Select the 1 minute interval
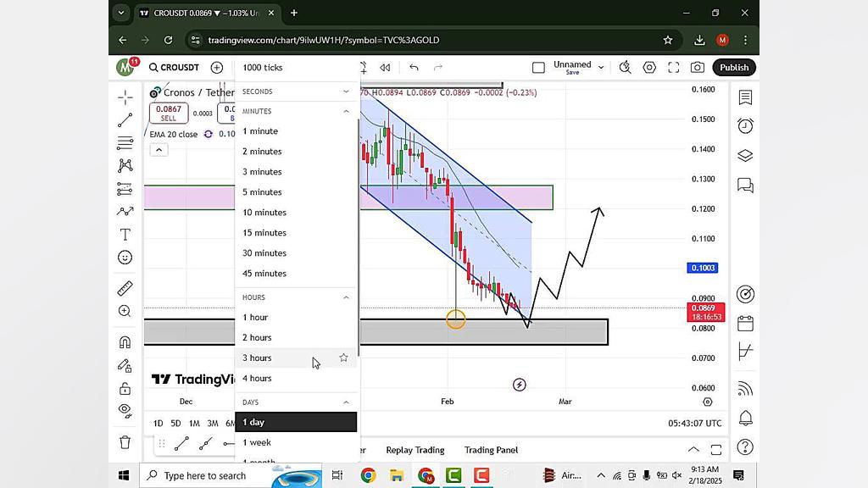The height and width of the screenshot is (488, 868). tap(296, 131)
